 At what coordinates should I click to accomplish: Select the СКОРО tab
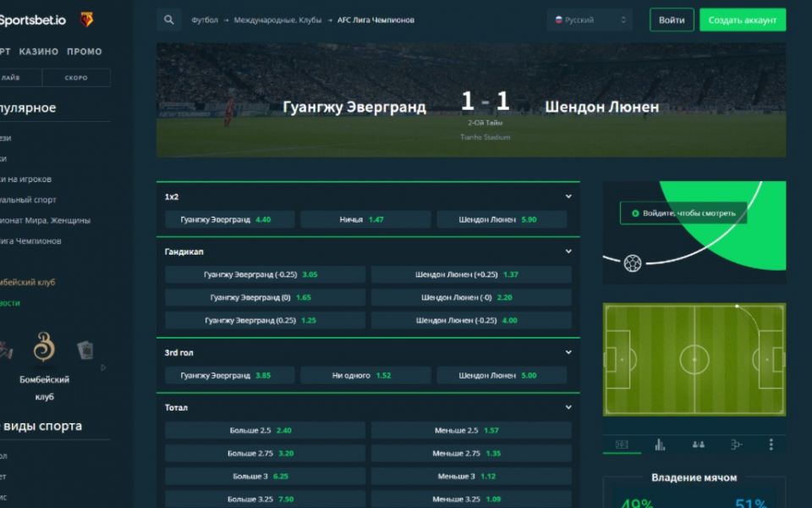point(76,78)
